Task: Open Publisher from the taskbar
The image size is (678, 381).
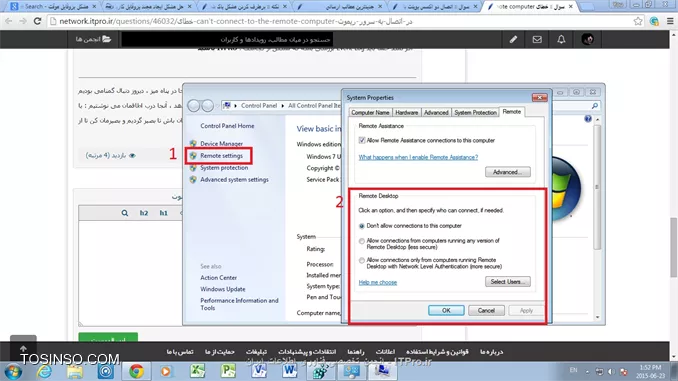Action: click(228, 371)
